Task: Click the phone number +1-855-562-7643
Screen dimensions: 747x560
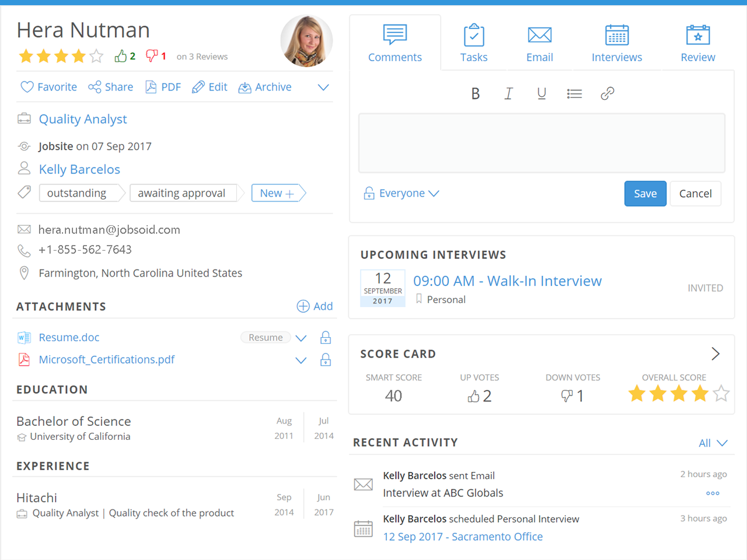Action: pyautogui.click(x=85, y=250)
